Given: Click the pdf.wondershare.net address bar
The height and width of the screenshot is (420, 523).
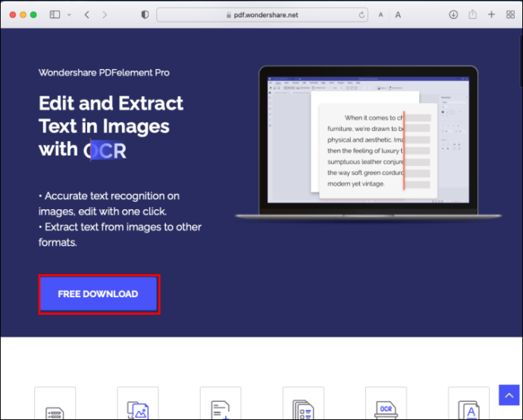Looking at the screenshot, I should (x=262, y=15).
